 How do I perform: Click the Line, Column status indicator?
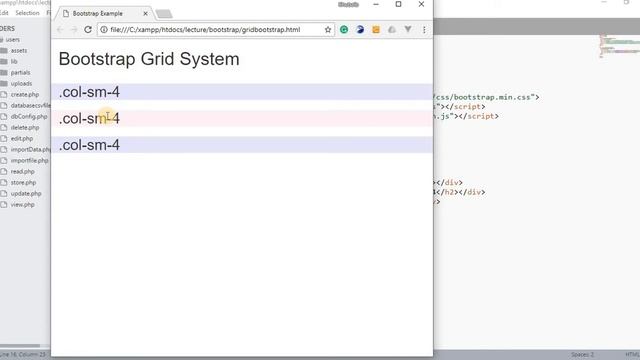pos(23,355)
